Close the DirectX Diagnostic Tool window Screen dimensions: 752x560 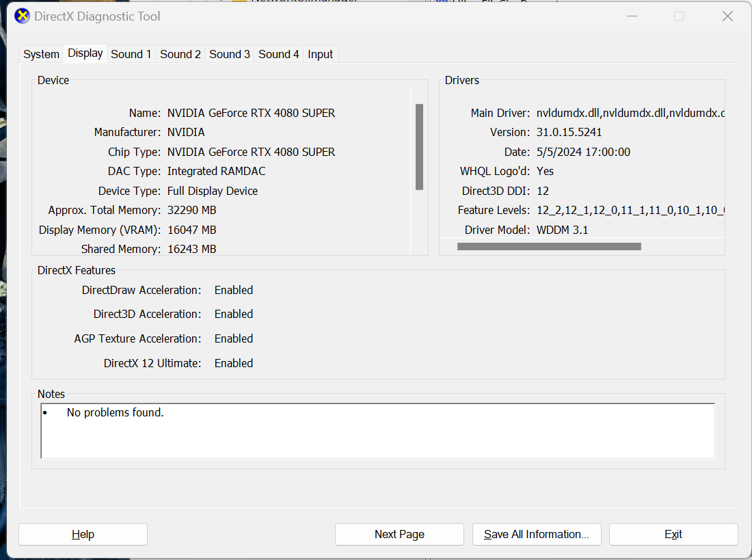point(727,16)
